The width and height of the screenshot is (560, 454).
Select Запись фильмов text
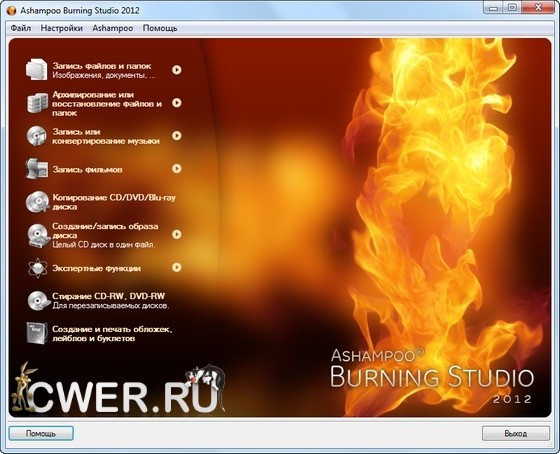pyautogui.click(x=88, y=169)
